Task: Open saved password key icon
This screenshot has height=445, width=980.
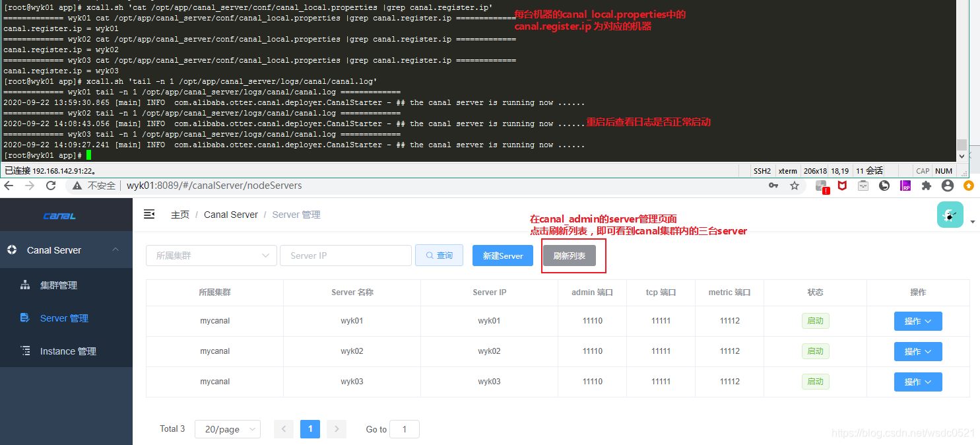Action: click(773, 186)
